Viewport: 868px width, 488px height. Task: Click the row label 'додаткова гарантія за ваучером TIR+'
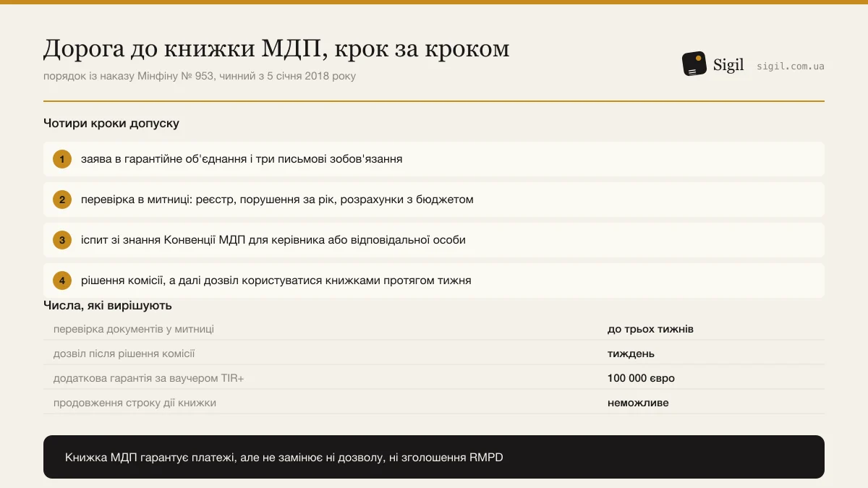pyautogui.click(x=149, y=378)
